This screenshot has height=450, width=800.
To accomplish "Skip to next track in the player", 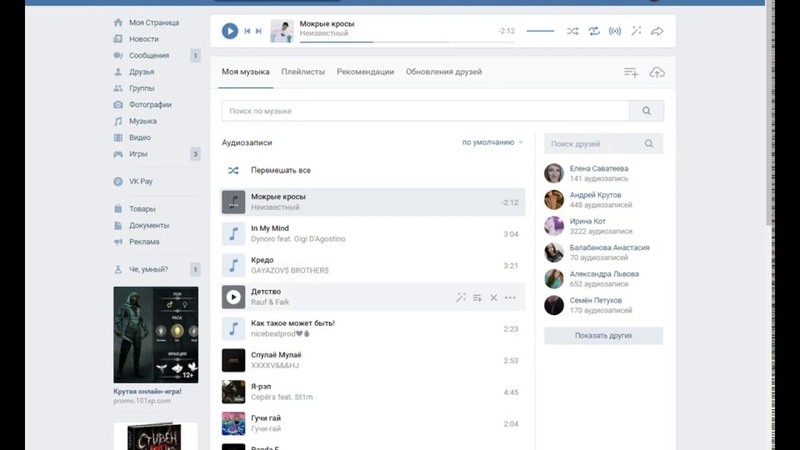I will point(259,31).
